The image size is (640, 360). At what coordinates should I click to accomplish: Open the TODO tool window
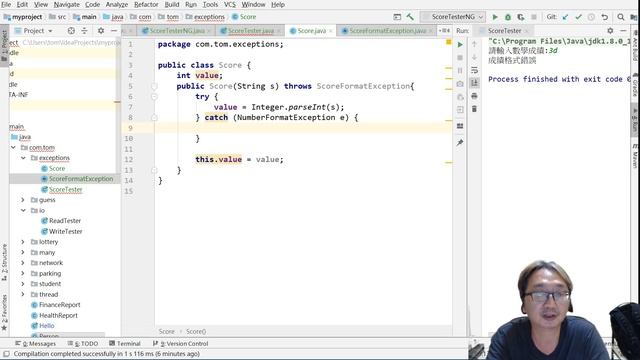pos(83,344)
